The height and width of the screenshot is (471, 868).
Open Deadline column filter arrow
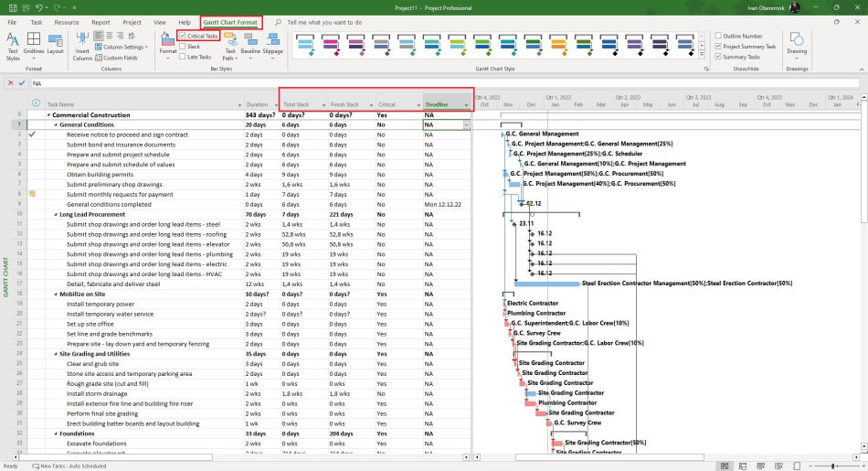pos(467,105)
